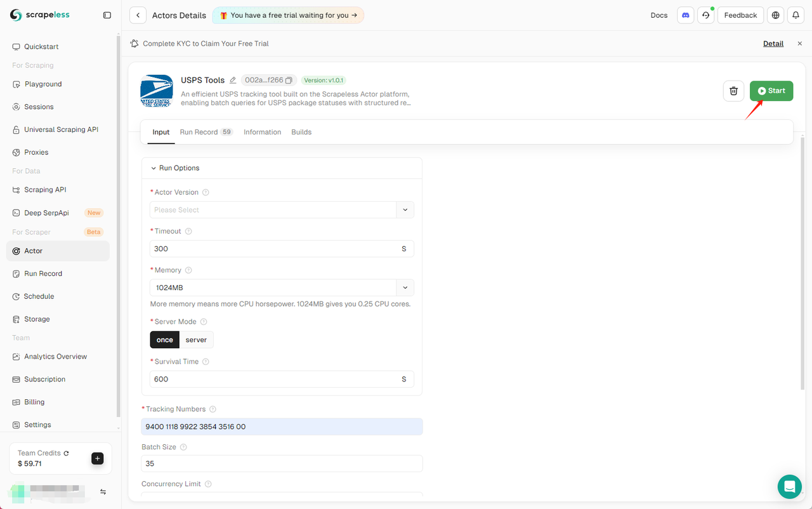812x509 pixels.
Task: Show help for Tracking Numbers
Action: tap(213, 409)
